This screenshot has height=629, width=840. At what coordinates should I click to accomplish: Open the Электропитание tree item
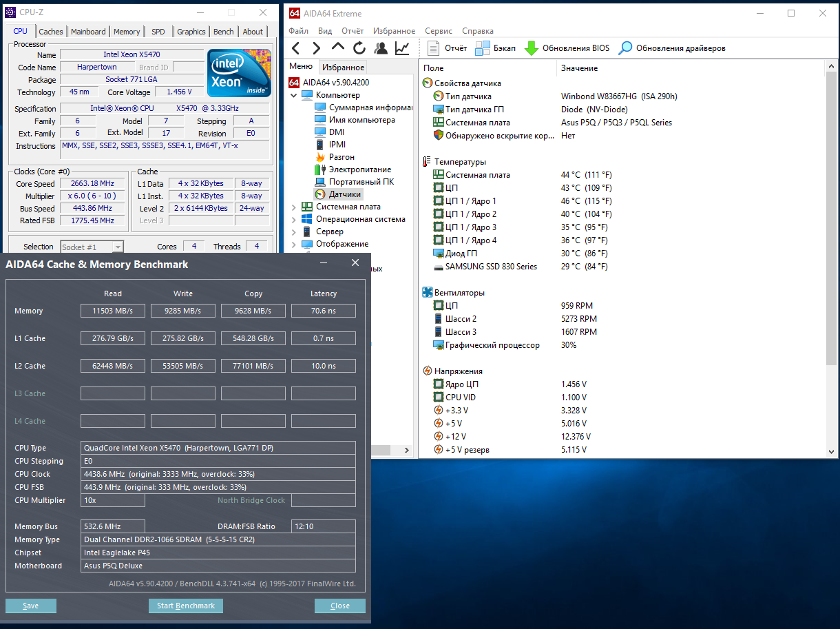point(353,169)
